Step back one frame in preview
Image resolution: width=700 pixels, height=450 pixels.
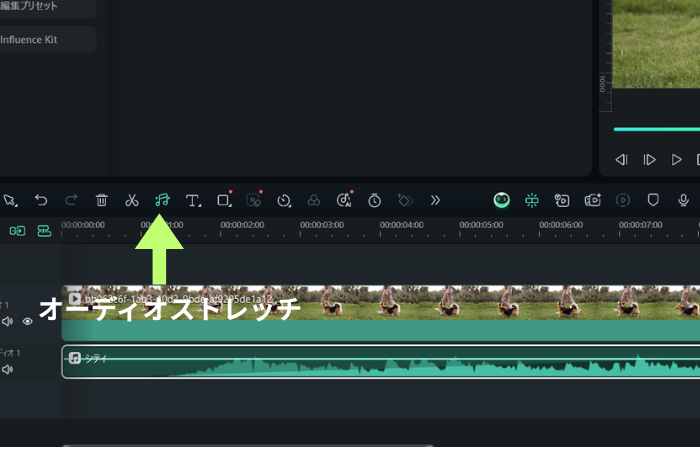click(621, 159)
